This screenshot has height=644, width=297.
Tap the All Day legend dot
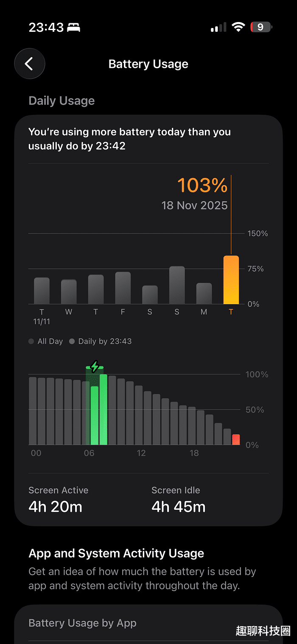click(x=31, y=341)
